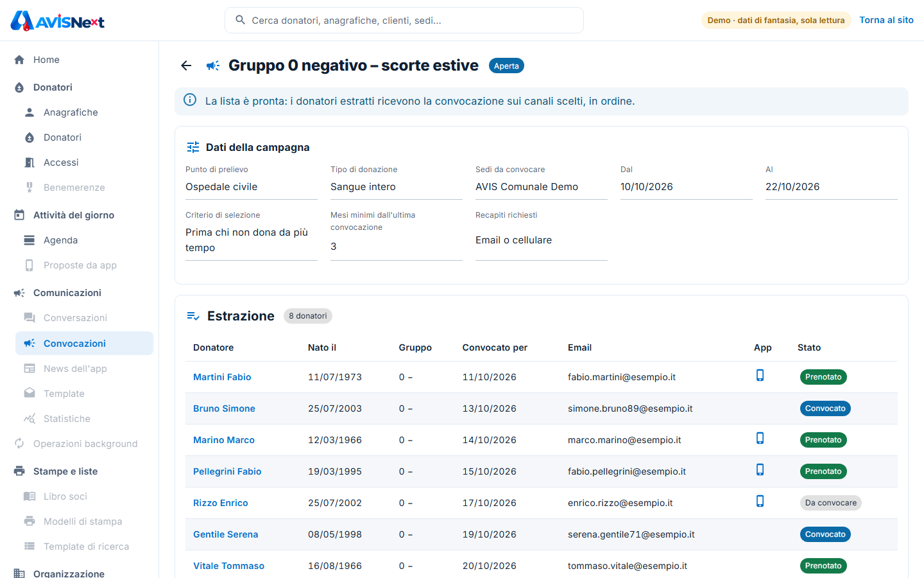This screenshot has height=578, width=924.
Task: Click the Torna al sito link
Action: [x=886, y=20]
